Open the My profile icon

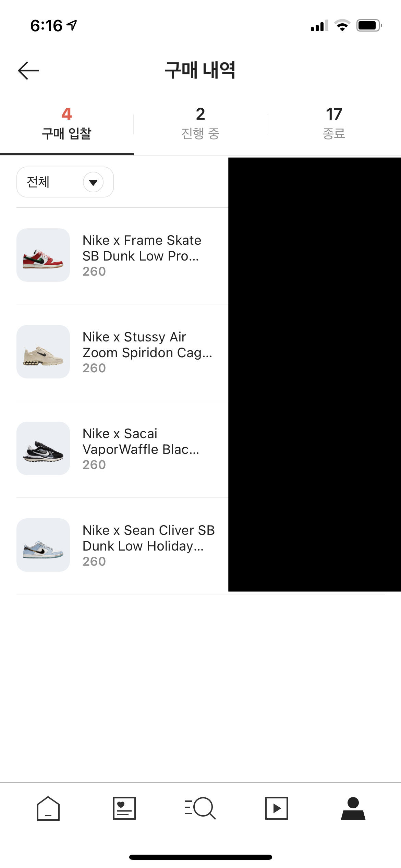(353, 808)
